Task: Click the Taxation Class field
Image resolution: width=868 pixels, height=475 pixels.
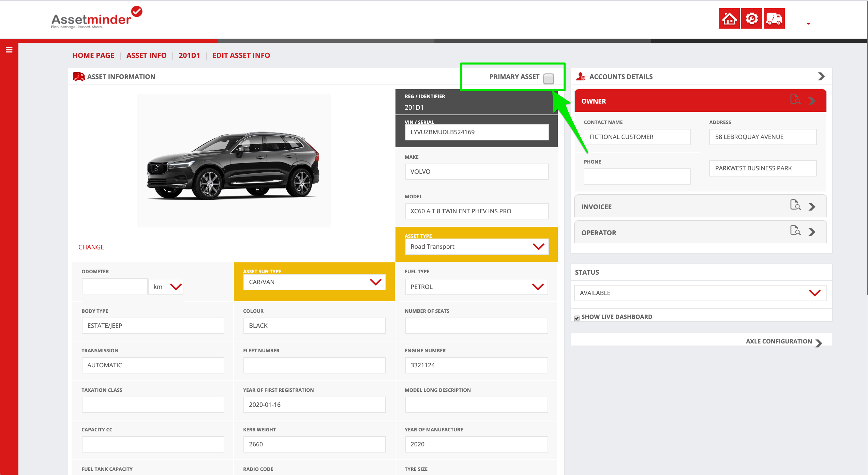Action: [x=153, y=405]
